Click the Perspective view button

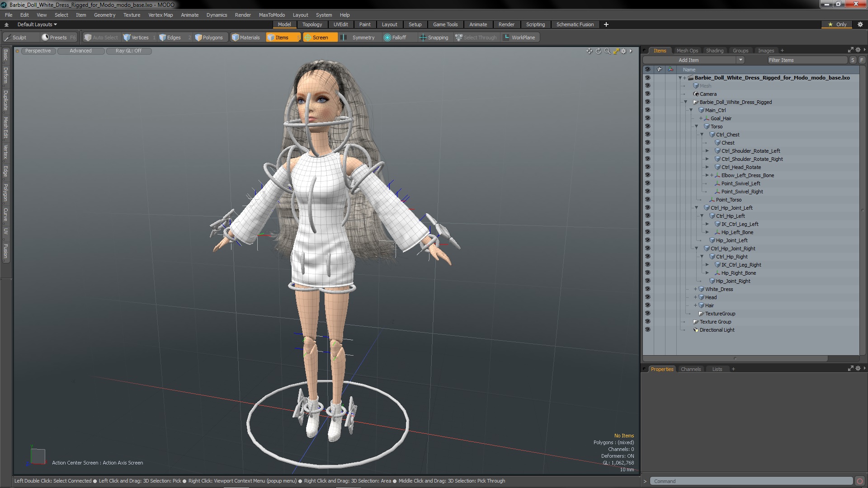tap(38, 51)
